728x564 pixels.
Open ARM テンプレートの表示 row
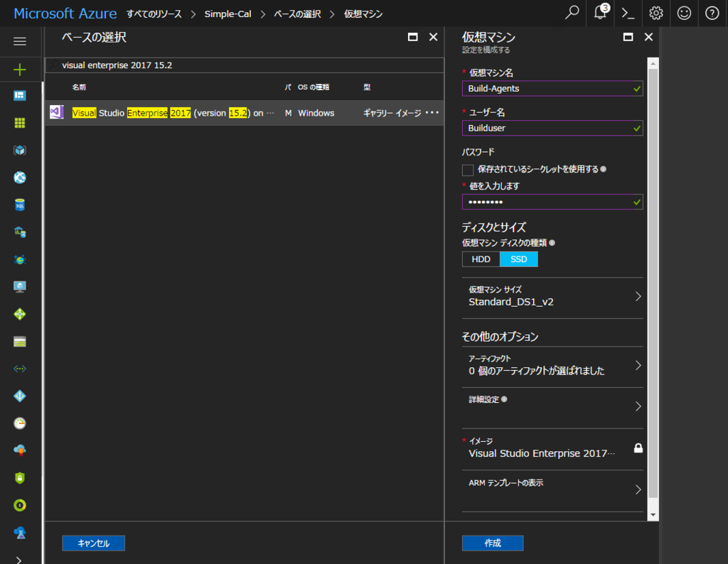552,490
